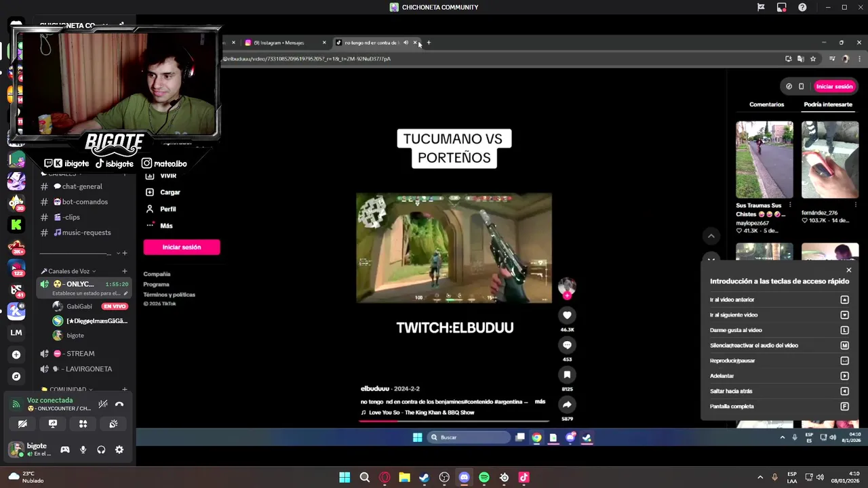Open a new browser tab with plus

(429, 43)
